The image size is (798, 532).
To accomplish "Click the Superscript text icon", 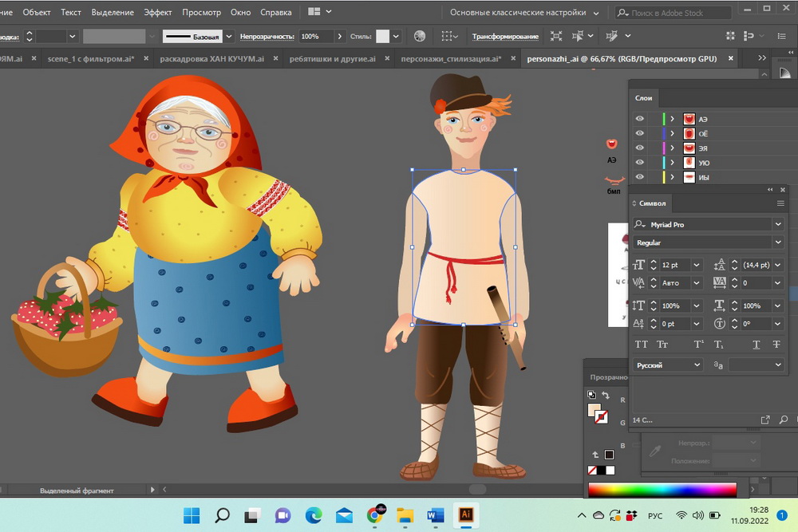I will point(699,345).
